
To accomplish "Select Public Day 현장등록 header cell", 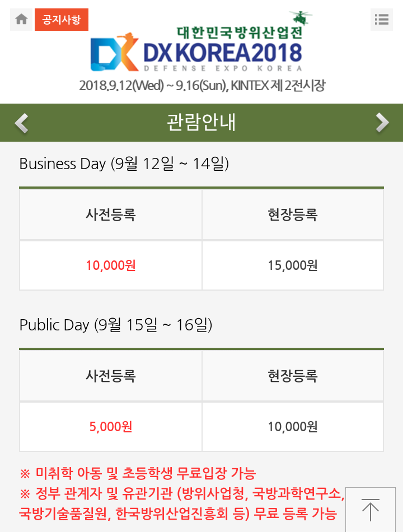I will point(293,376).
